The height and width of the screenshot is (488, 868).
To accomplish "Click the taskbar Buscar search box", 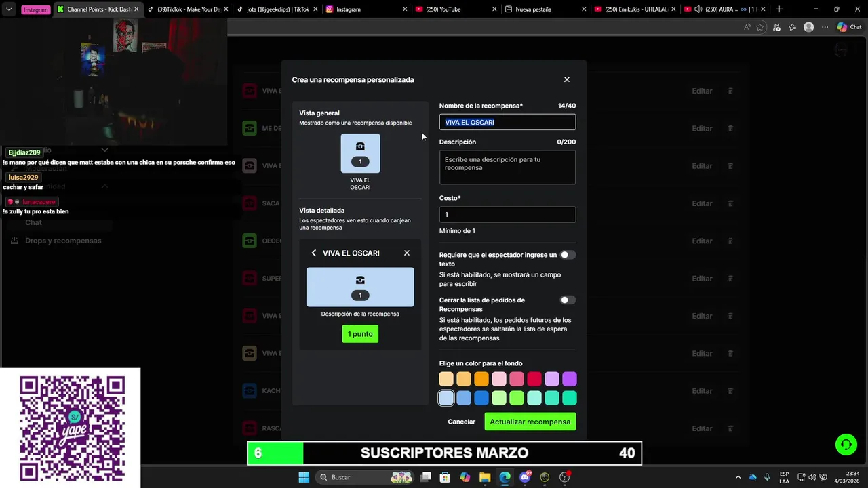I will point(365,477).
